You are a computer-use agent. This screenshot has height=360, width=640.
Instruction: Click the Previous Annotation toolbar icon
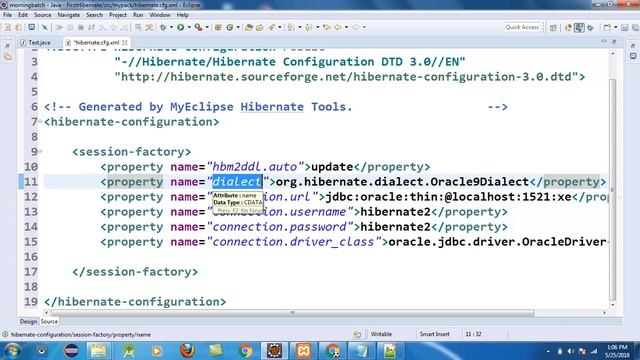point(309,27)
